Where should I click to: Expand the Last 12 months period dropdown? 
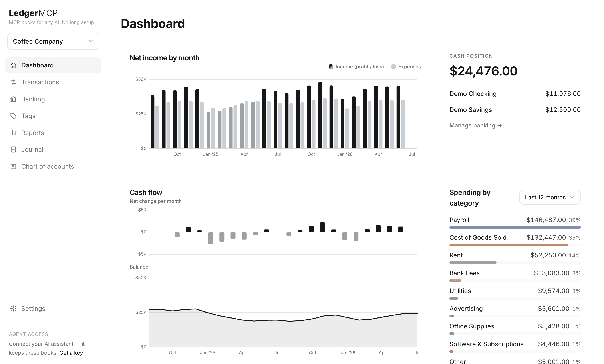click(550, 198)
